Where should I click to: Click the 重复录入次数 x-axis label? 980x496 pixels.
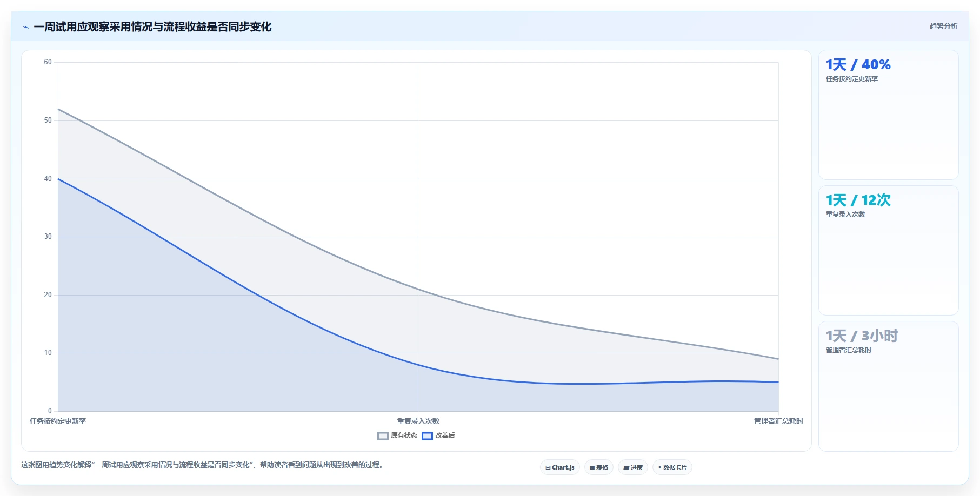418,421
